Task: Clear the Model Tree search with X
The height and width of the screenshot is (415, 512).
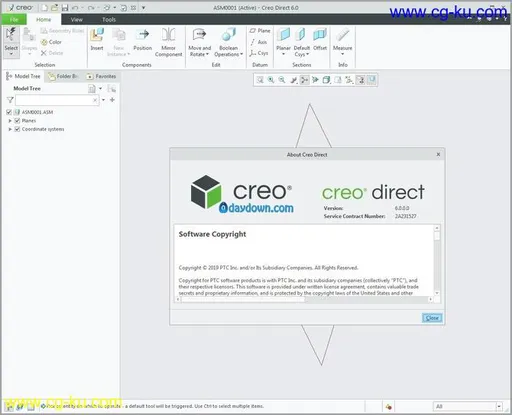Action: pos(95,100)
